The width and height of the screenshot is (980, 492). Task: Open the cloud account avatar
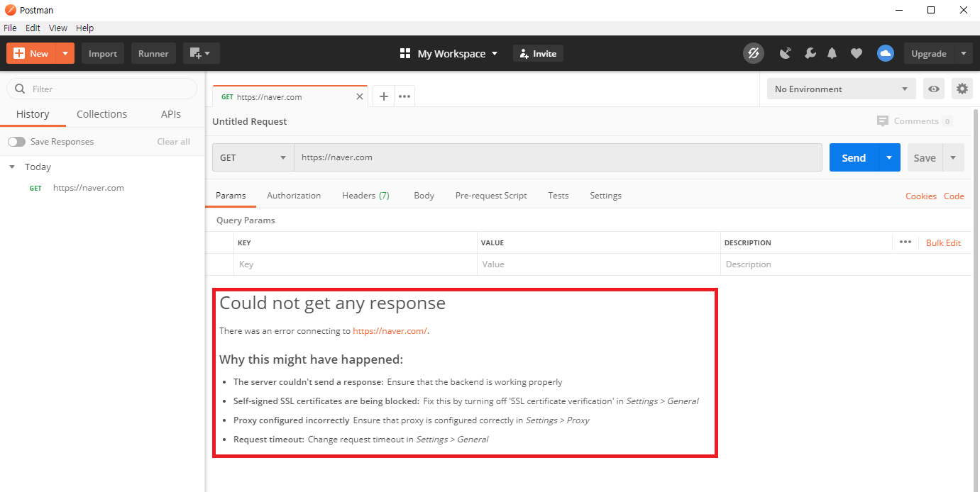[x=885, y=53]
